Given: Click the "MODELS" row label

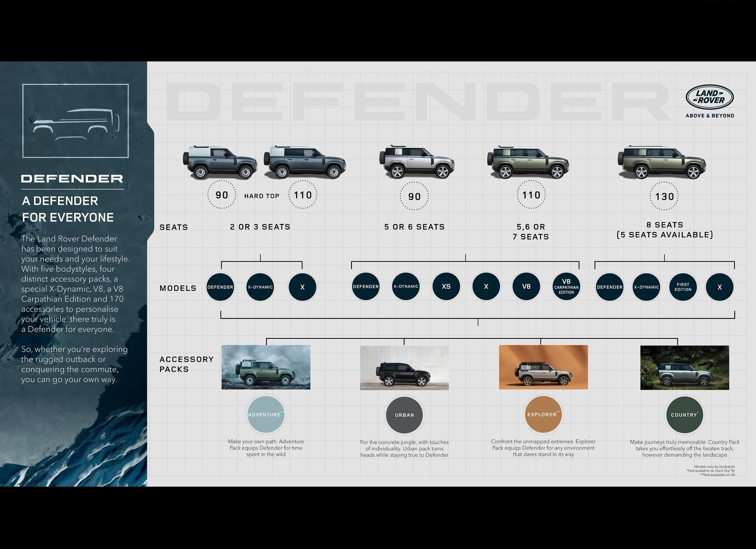Looking at the screenshot, I should pyautogui.click(x=178, y=288).
